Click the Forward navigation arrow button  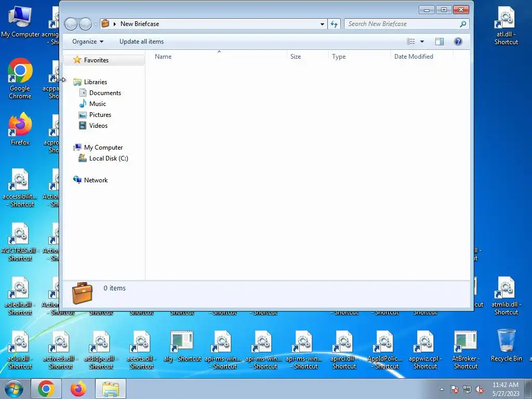point(85,24)
